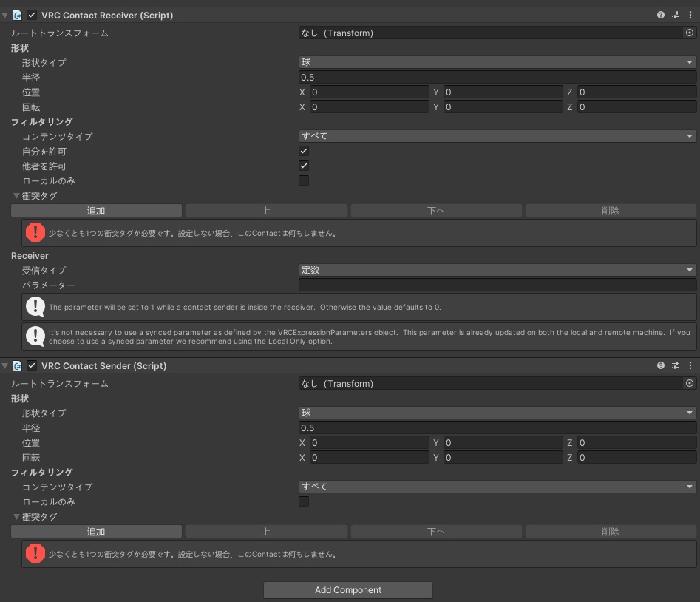Screen dimensions: 700x602
Task: Click 下へ button in Receiver tags
Action: click(436, 210)
